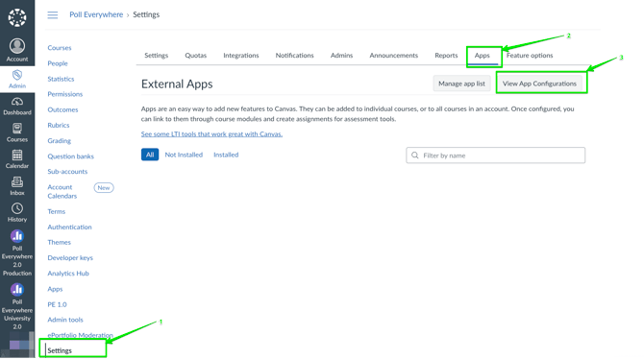Switch to the Apps tab
This screenshot has width=644, height=359.
pyautogui.click(x=483, y=56)
